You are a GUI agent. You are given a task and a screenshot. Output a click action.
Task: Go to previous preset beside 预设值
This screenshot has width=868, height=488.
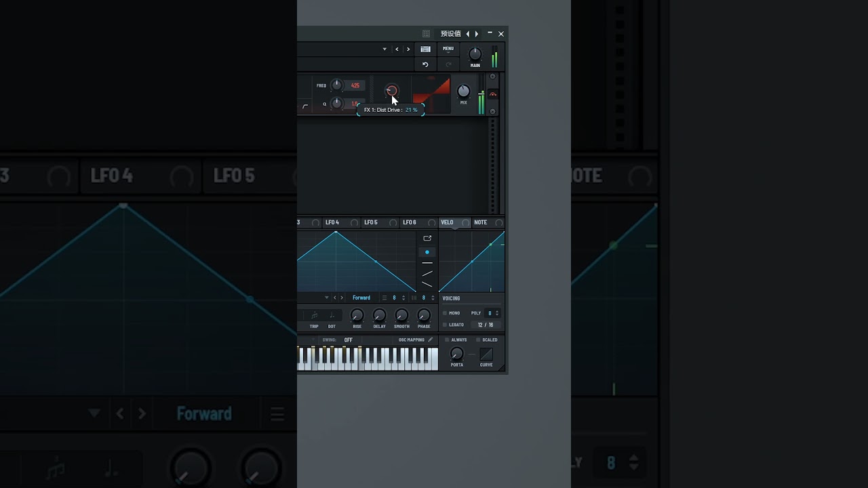point(468,34)
